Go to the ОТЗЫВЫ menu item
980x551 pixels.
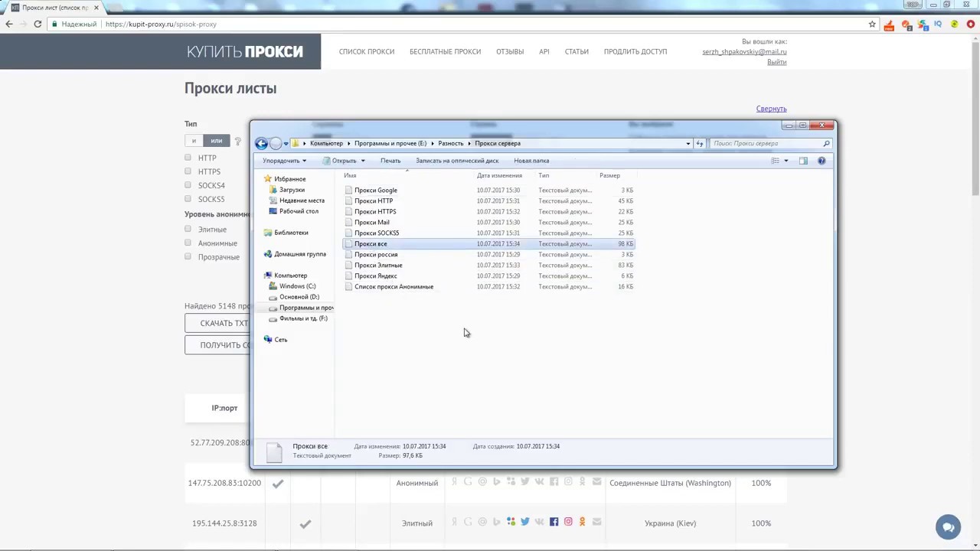[510, 51]
